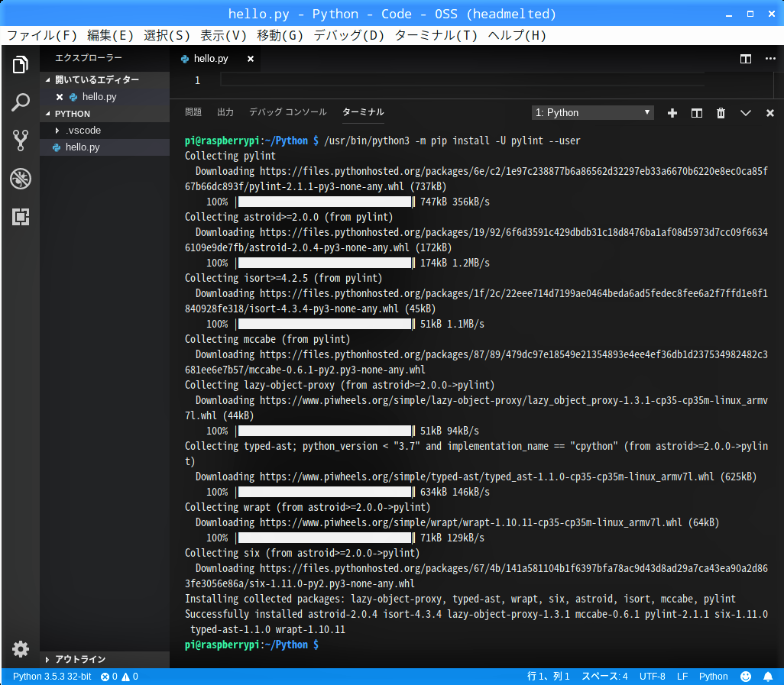Open the 表示(V) menu
Viewport: 784px width, 685px height.
tap(223, 35)
